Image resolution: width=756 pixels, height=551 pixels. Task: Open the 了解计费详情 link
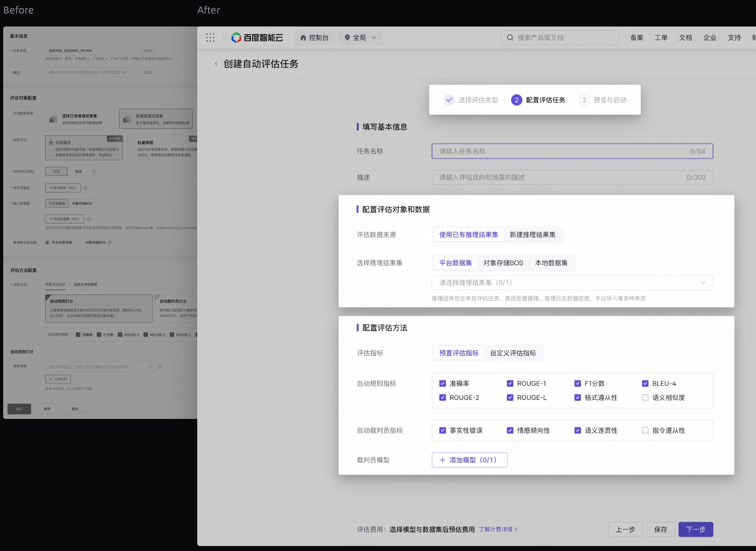pyautogui.click(x=498, y=530)
